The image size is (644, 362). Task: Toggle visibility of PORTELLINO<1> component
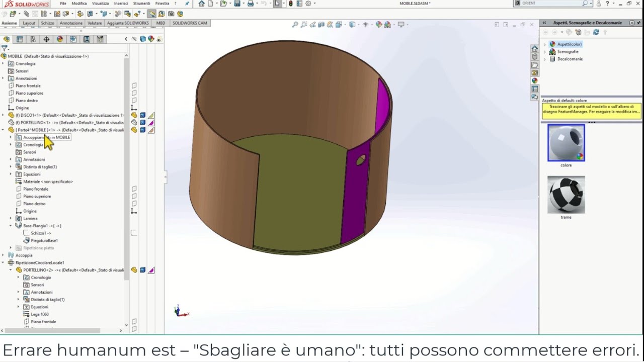click(134, 123)
